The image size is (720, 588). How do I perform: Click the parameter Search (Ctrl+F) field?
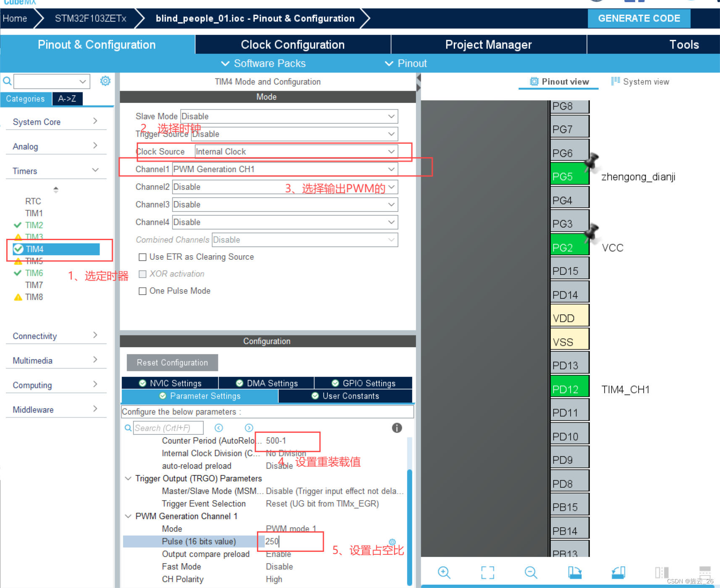168,428
